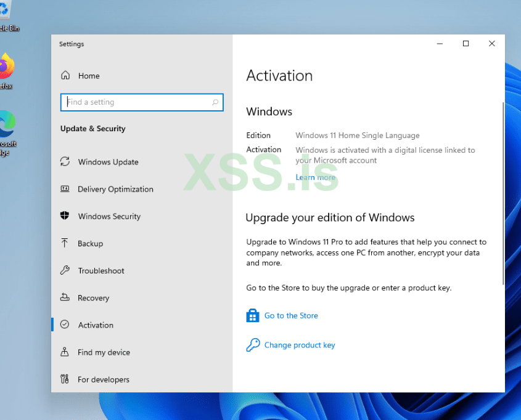521x420 pixels.
Task: Click Change product key link
Action: 300,345
